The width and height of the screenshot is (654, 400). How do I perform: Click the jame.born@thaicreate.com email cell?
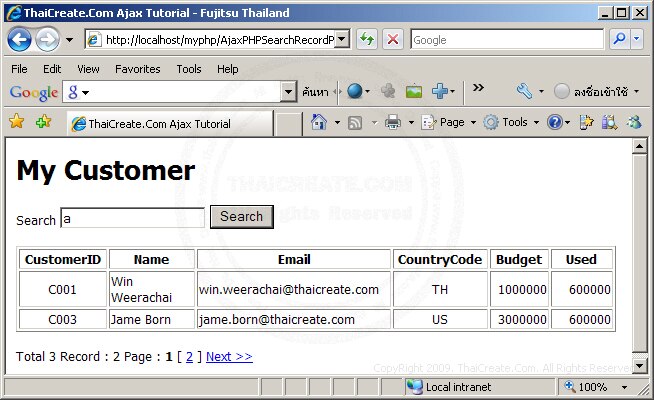click(x=294, y=319)
